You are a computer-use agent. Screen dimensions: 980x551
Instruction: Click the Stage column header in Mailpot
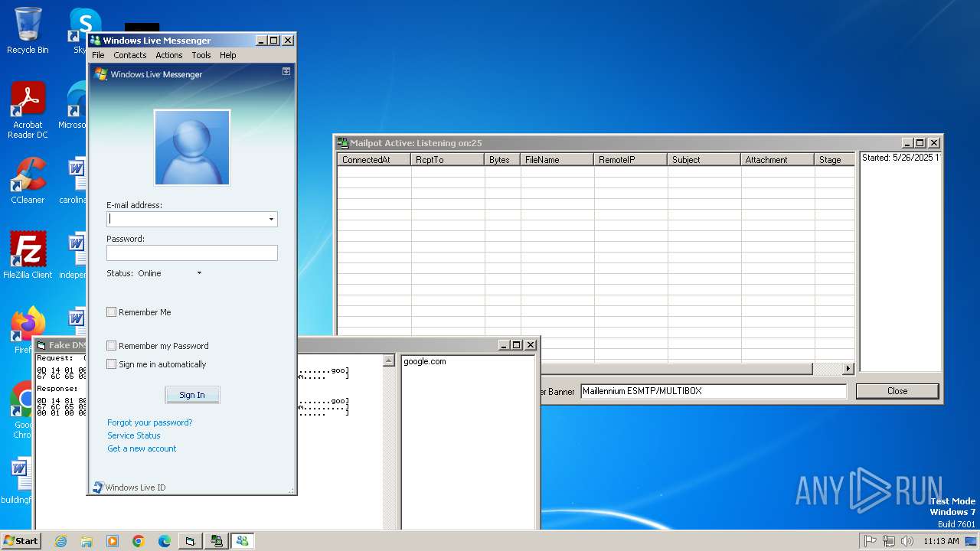pos(835,160)
